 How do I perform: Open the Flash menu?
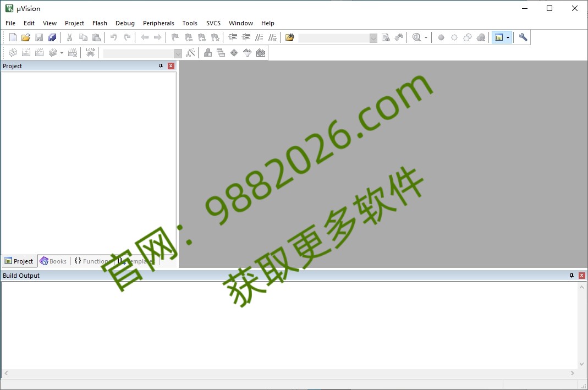coord(100,23)
